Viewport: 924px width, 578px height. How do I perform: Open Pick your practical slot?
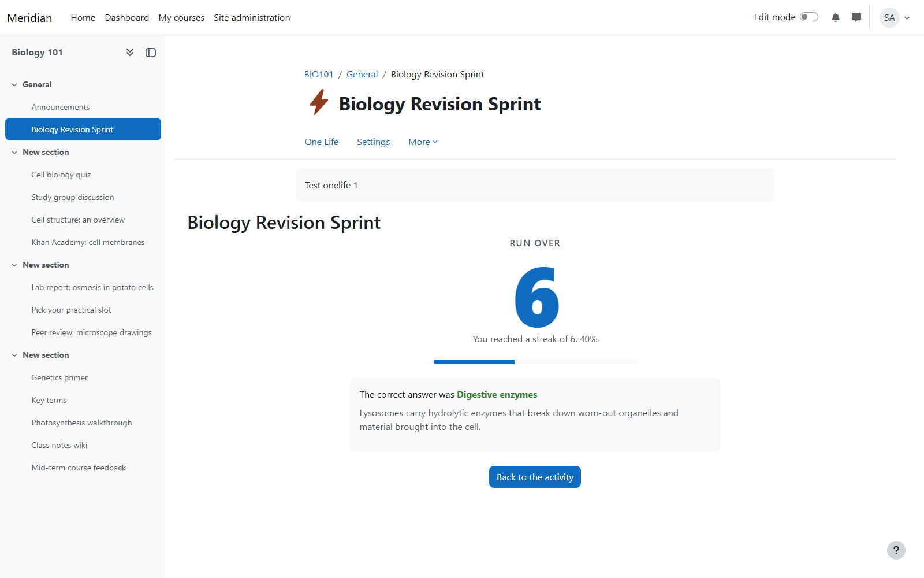point(72,310)
